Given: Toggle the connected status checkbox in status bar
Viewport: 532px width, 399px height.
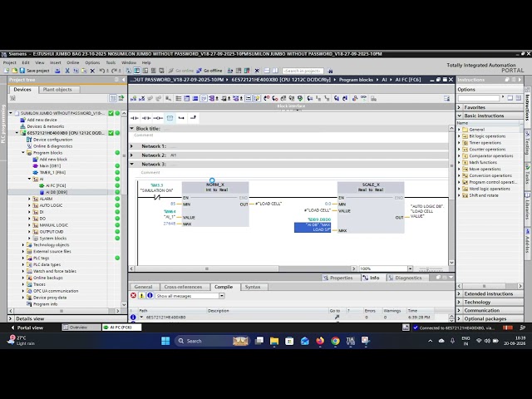Looking at the screenshot, I should click(416, 328).
